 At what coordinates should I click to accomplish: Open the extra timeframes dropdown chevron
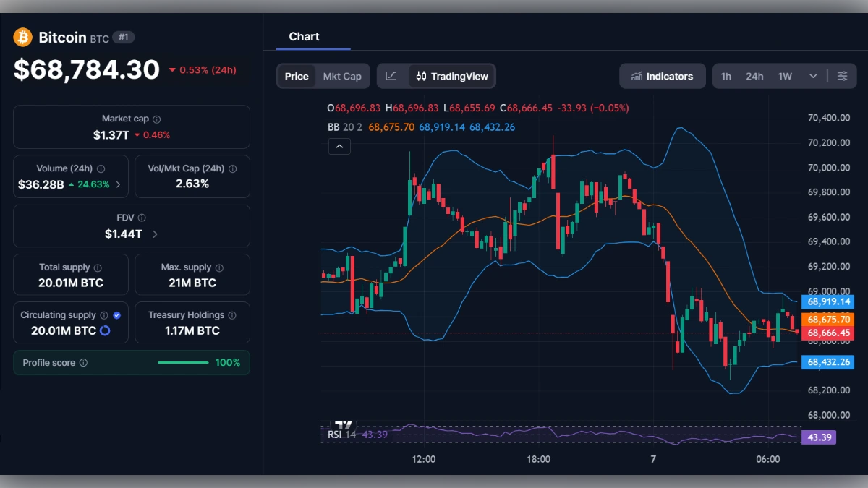pyautogui.click(x=812, y=75)
